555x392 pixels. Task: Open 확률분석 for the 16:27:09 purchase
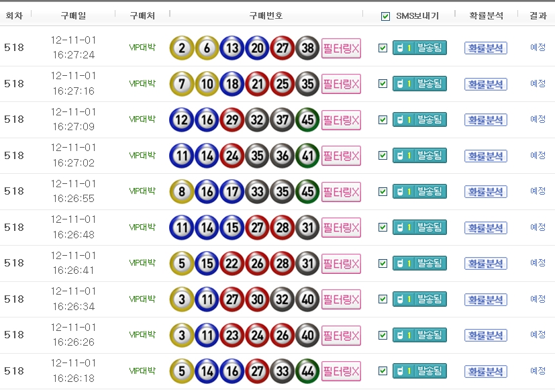point(486,119)
